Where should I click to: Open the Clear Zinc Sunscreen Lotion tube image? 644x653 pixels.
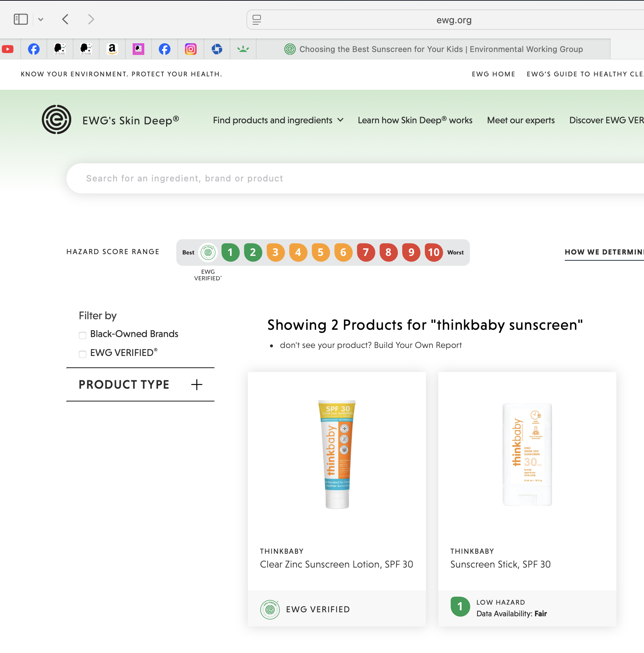[x=337, y=454]
